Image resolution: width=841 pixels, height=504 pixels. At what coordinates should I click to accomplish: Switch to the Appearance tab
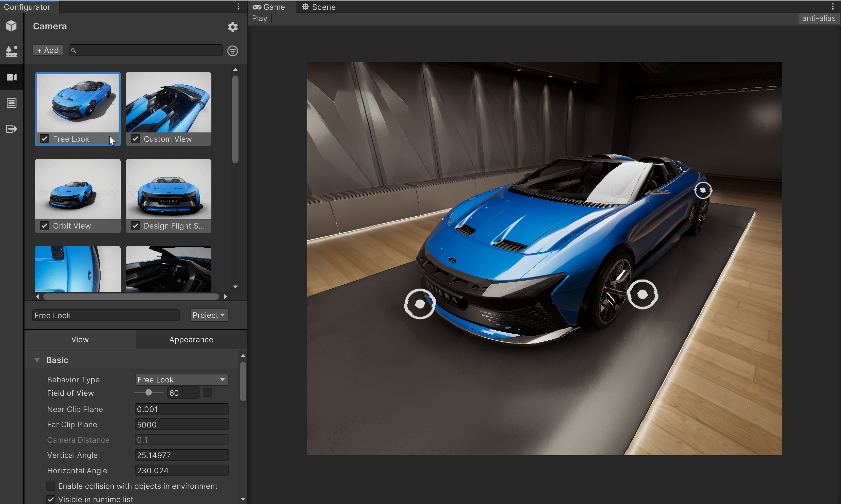coord(191,340)
